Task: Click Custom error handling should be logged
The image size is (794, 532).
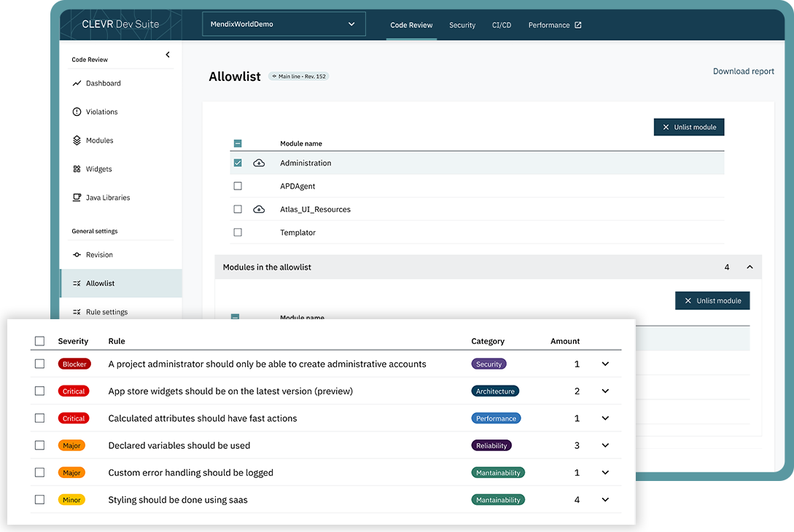Action: point(190,472)
